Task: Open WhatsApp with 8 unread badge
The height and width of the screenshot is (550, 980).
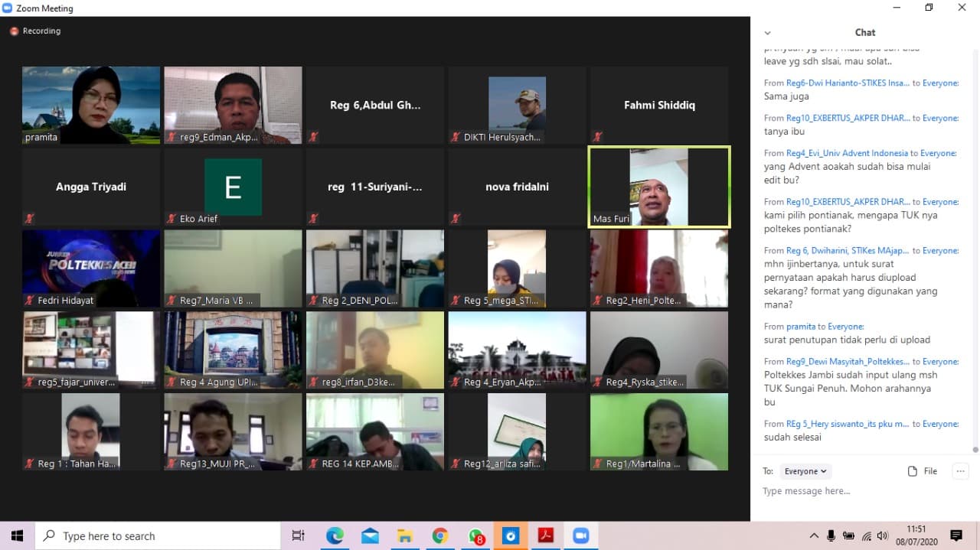Action: coord(475,536)
